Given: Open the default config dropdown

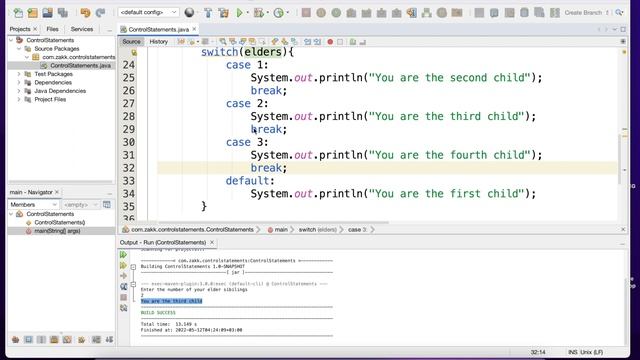Looking at the screenshot, I should click(149, 12).
